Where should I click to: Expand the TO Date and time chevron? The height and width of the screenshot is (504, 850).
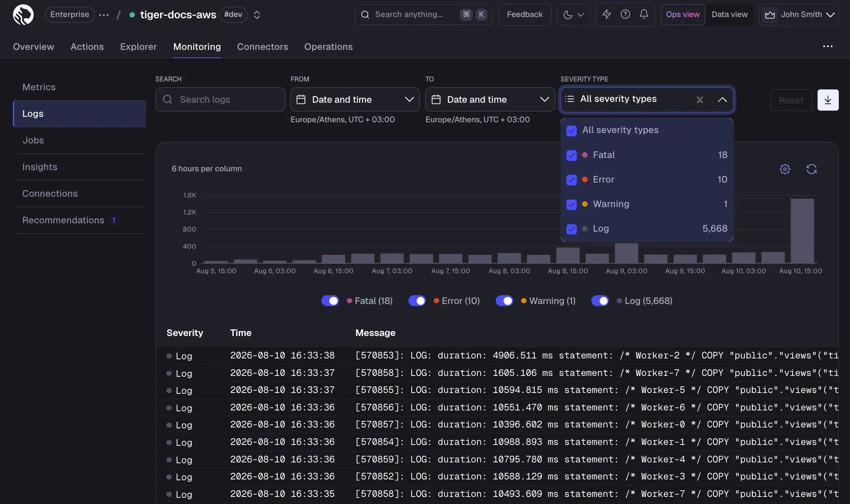pos(544,99)
